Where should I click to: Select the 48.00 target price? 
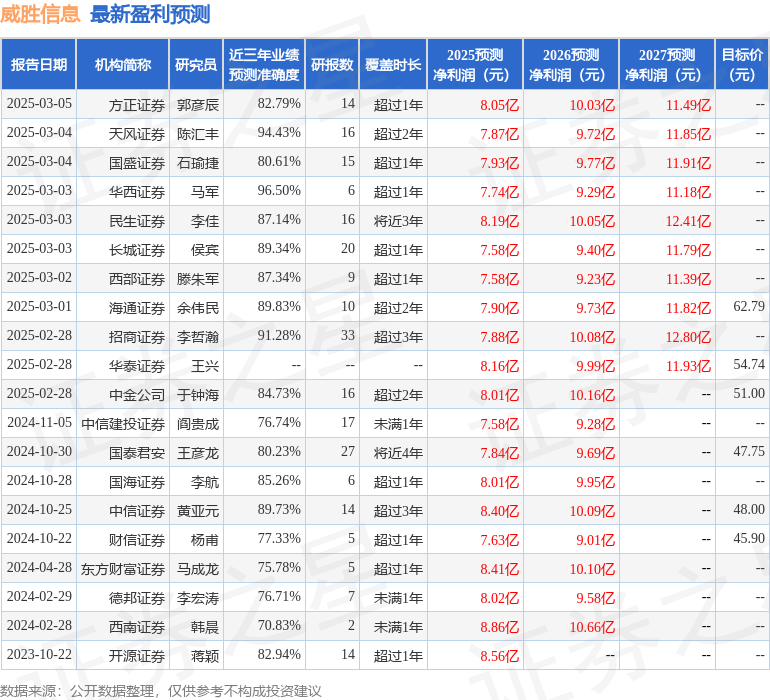click(749, 509)
